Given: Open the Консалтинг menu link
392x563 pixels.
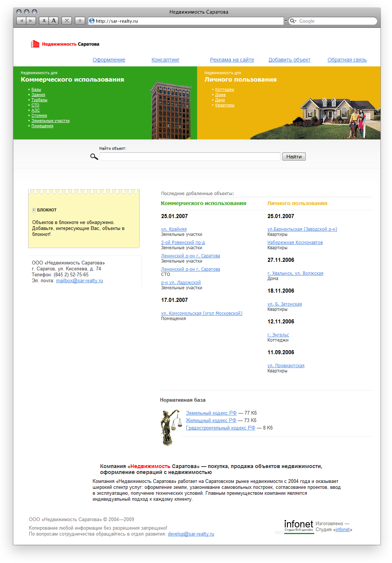Looking at the screenshot, I should click(165, 60).
